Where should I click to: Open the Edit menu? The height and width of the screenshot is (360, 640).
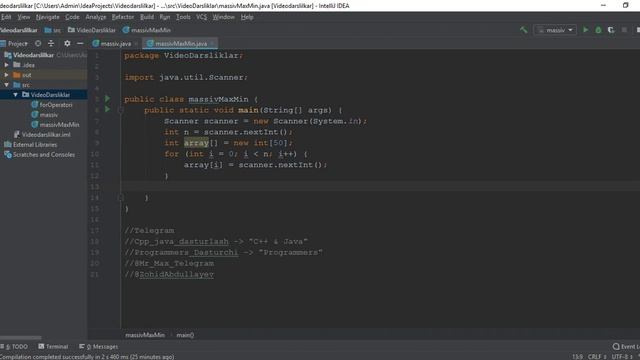point(6,17)
